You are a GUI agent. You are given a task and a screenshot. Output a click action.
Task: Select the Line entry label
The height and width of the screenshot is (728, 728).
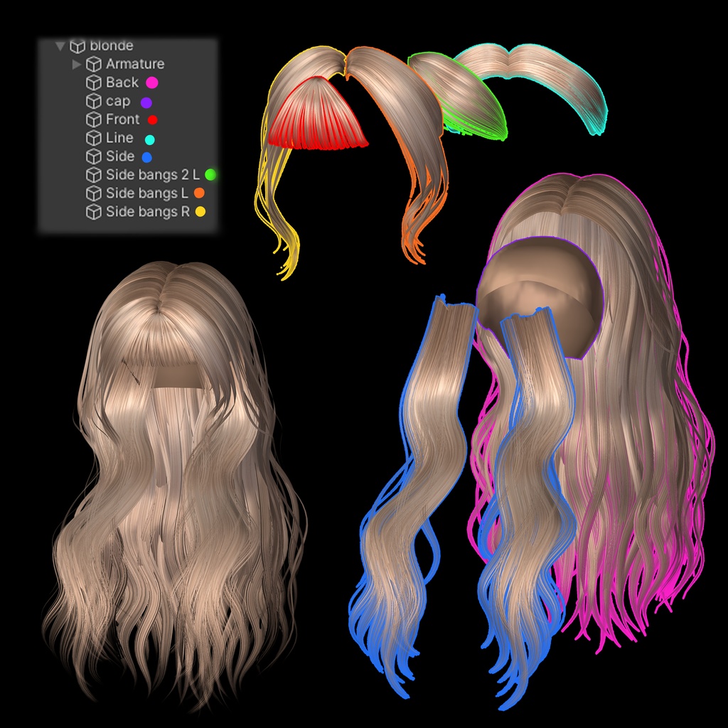coord(118,137)
